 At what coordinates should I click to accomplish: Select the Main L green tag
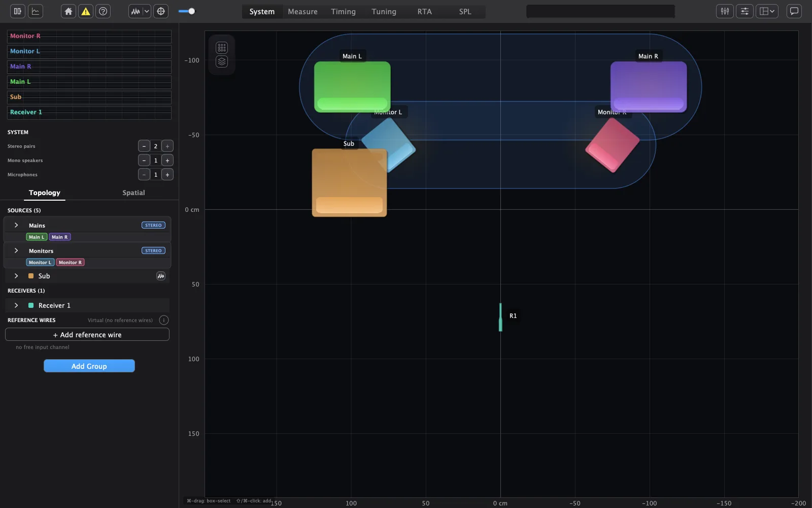point(37,237)
